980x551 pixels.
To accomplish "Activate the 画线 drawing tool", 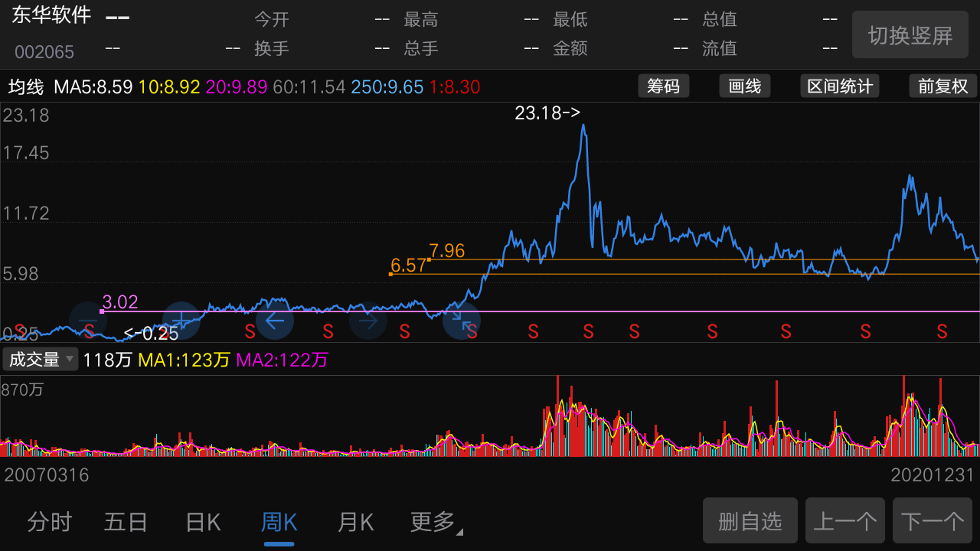I will coord(744,86).
